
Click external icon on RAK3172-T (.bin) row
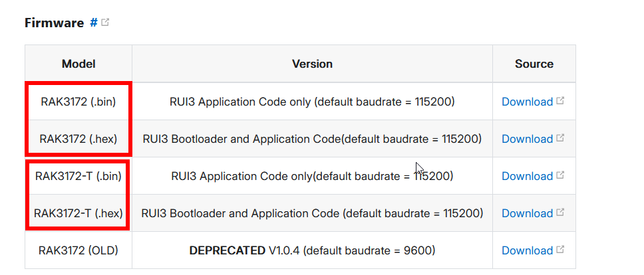coord(560,175)
